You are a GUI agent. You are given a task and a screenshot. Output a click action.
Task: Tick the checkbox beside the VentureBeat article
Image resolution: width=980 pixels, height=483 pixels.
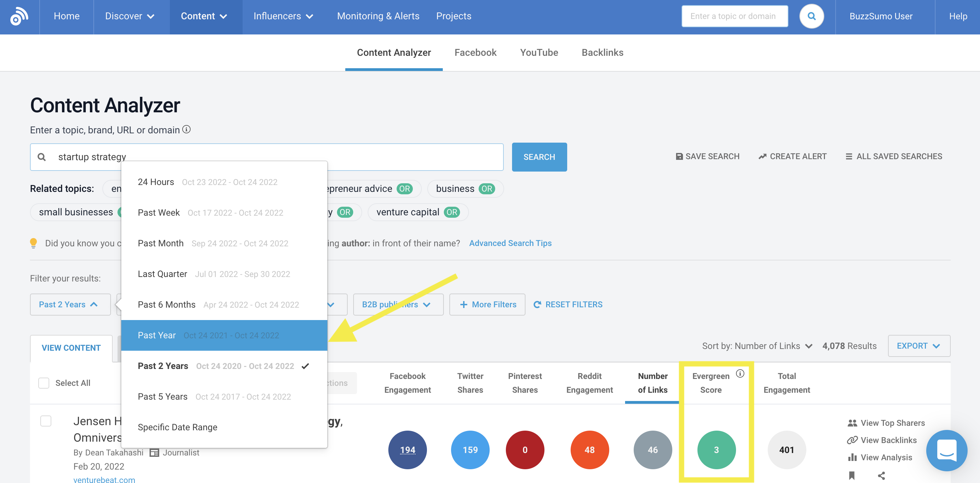pyautogui.click(x=46, y=421)
